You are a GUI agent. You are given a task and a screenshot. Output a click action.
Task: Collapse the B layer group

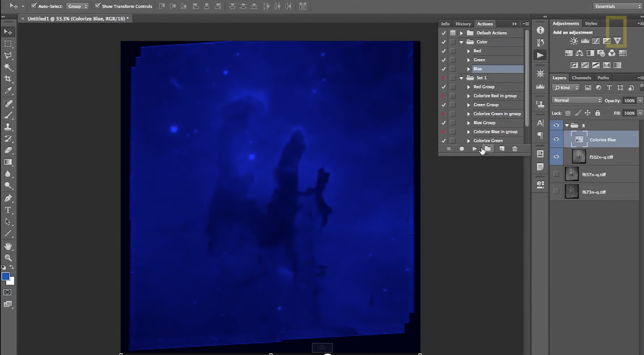pos(567,125)
